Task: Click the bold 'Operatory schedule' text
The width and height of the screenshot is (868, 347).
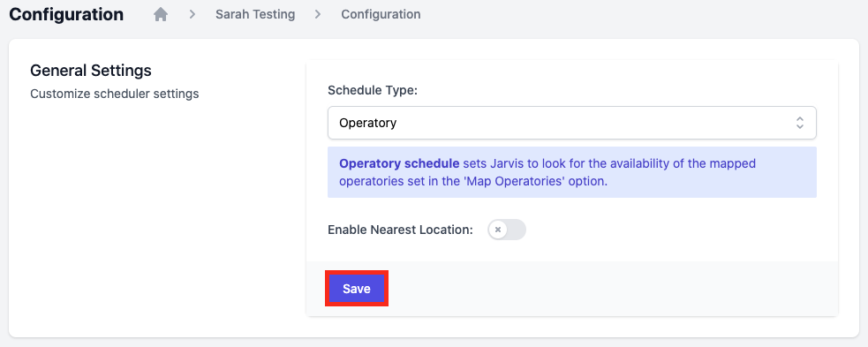Action: click(x=399, y=164)
